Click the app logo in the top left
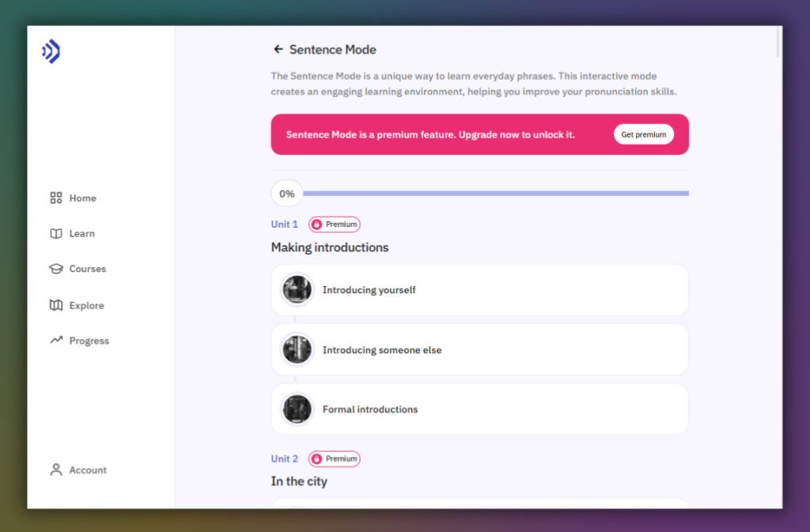This screenshot has width=810, height=532. point(50,51)
